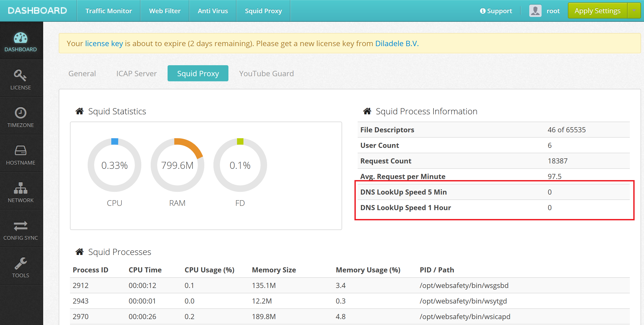Click the Memory Usage (%) column header
644x325 pixels.
pyautogui.click(x=368, y=270)
